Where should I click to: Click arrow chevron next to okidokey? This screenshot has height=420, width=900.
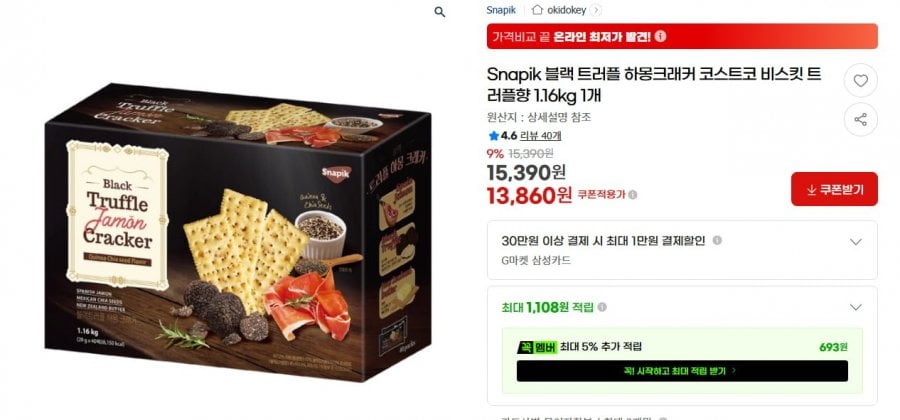596,10
